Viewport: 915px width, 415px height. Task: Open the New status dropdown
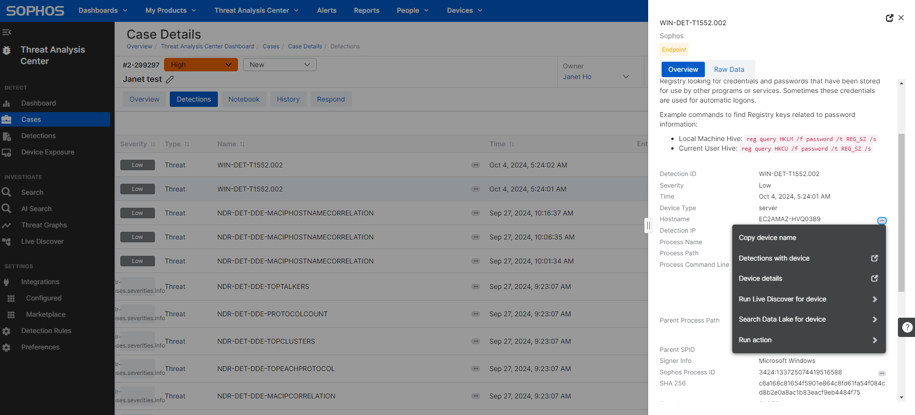click(279, 65)
